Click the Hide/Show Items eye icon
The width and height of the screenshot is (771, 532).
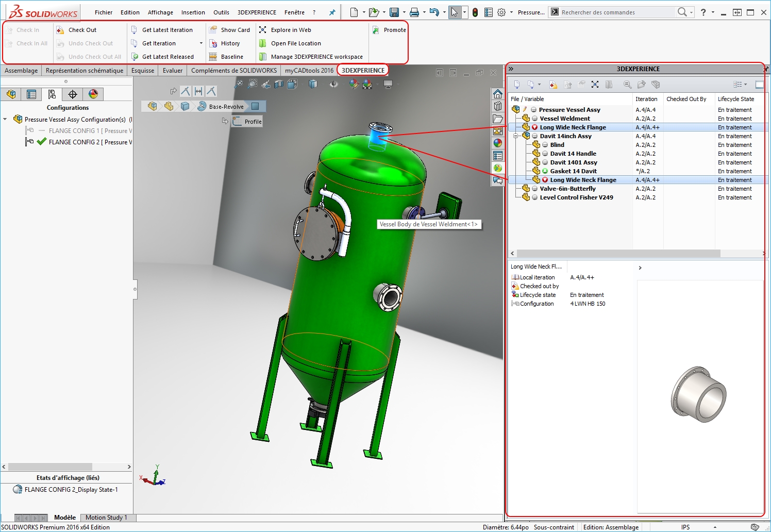333,84
